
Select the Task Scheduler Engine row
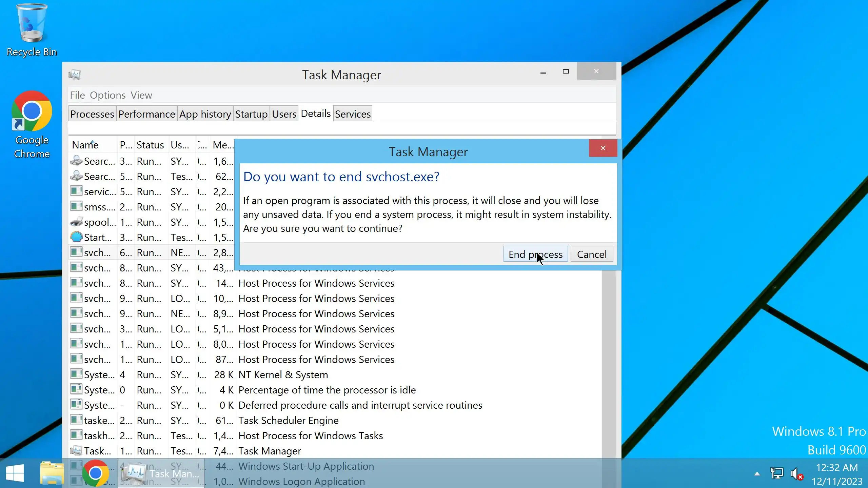pos(288,421)
